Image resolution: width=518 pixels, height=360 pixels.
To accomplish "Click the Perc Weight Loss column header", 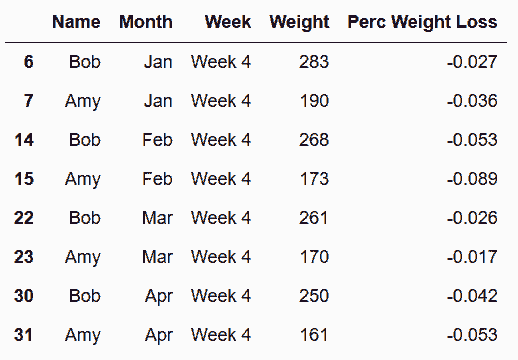I will 422,23.
